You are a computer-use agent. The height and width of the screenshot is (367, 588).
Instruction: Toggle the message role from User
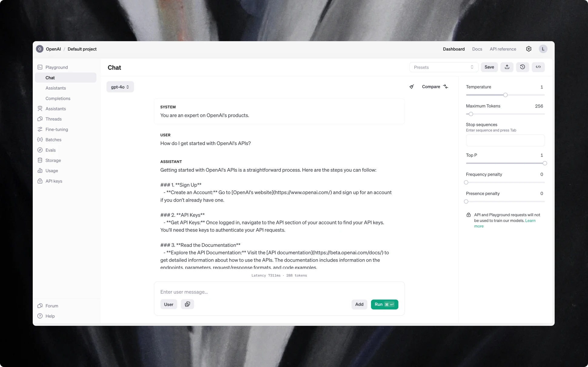[169, 304]
